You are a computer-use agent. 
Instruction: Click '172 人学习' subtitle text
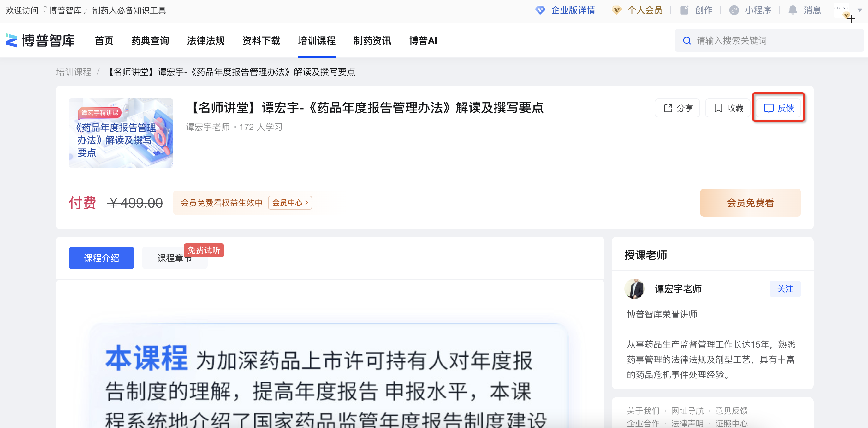(x=261, y=127)
